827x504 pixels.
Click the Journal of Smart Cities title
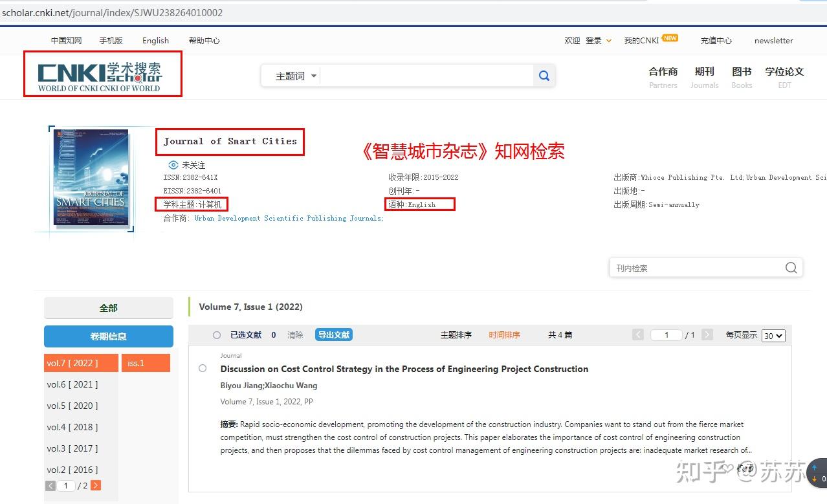pyautogui.click(x=230, y=141)
